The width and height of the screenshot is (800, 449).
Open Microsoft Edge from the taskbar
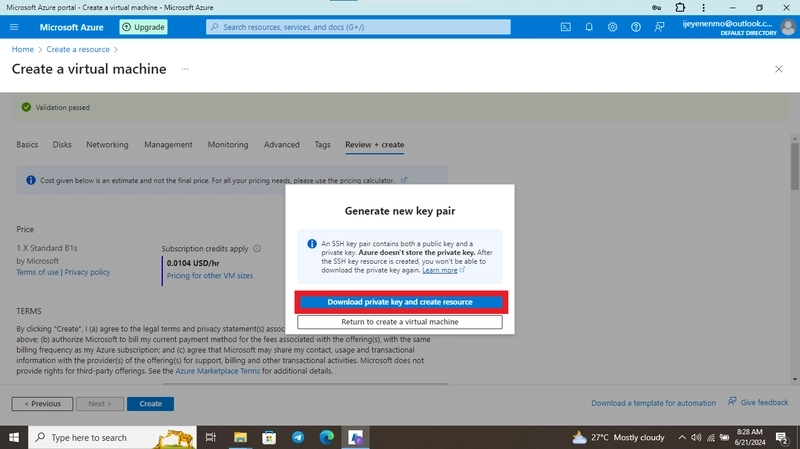pos(327,437)
